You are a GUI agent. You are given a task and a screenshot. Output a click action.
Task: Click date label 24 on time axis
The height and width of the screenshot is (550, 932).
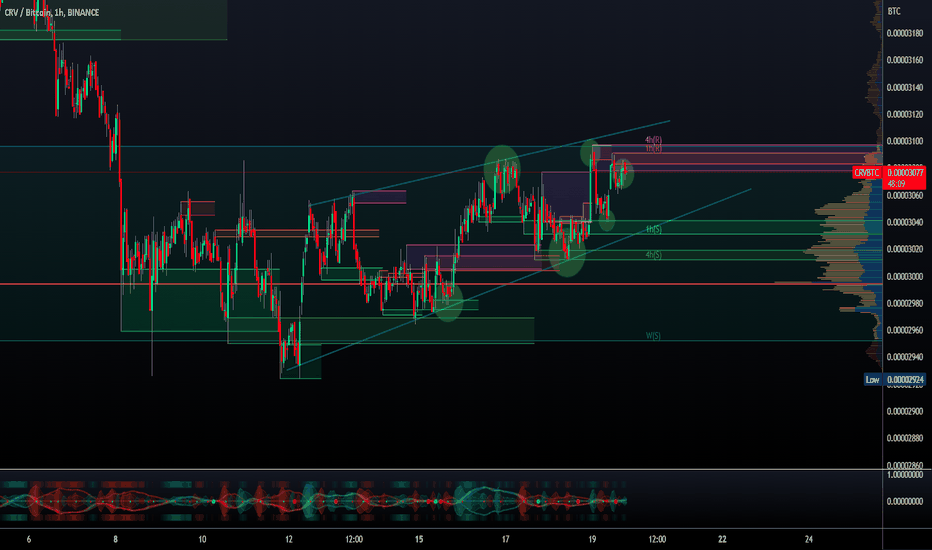[x=809, y=539]
